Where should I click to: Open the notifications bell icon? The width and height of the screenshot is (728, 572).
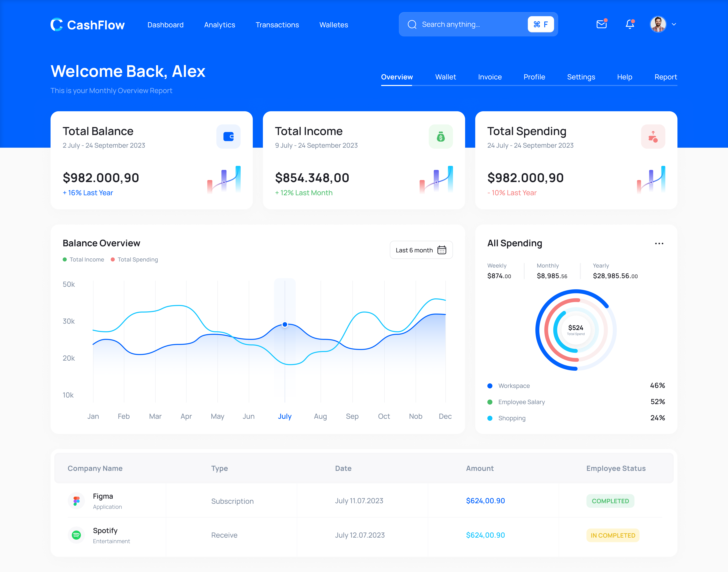click(x=630, y=24)
